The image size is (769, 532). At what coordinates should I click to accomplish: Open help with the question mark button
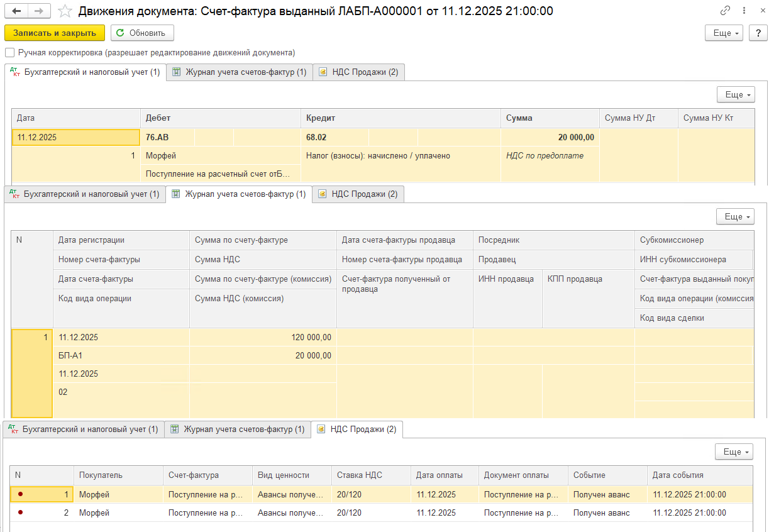click(758, 33)
